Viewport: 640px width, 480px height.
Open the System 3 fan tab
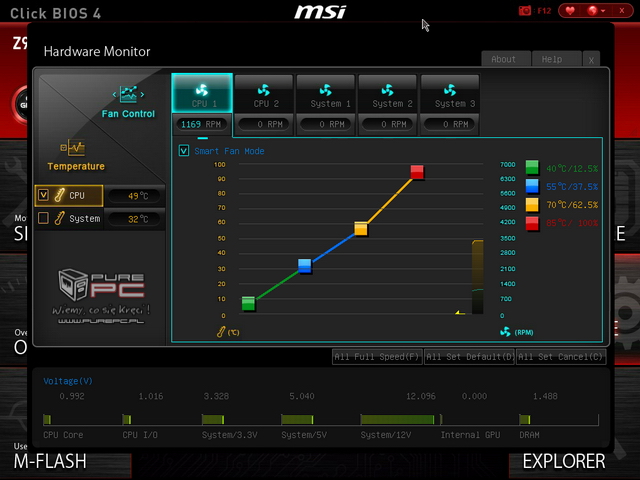click(x=450, y=93)
